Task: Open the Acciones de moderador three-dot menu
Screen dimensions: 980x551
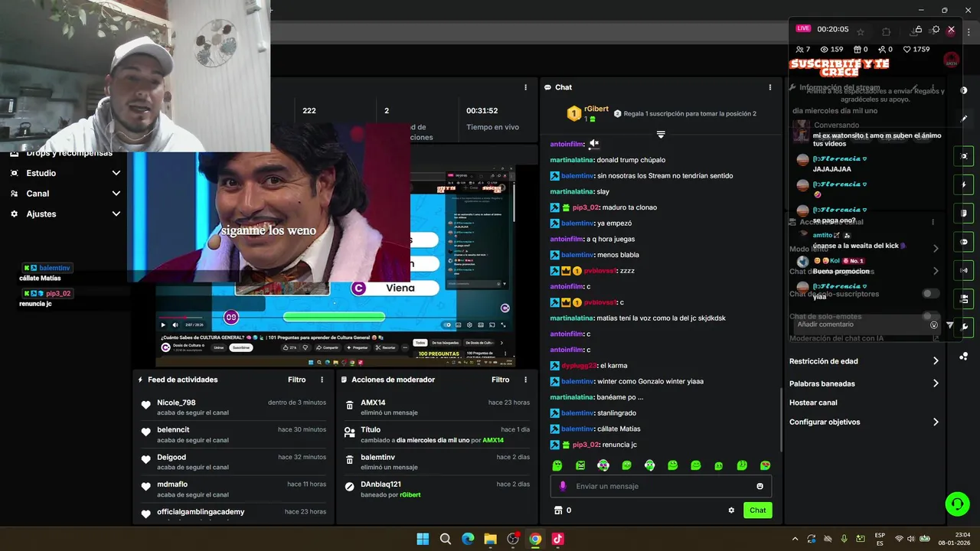Action: pos(525,380)
